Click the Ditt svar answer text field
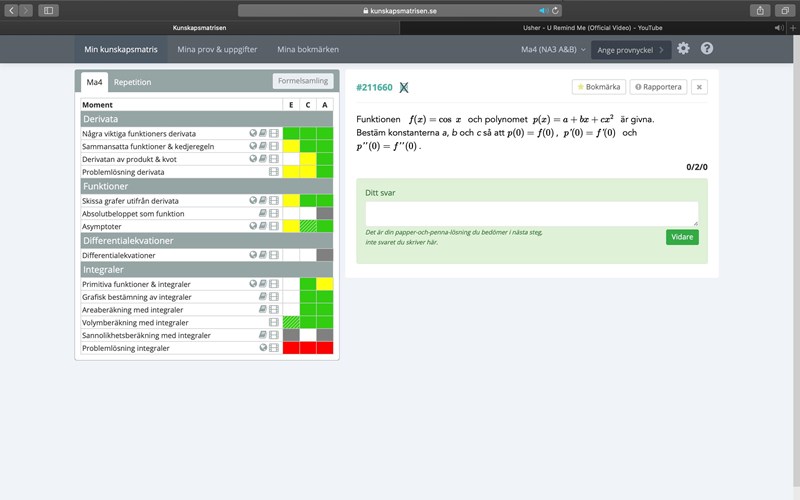This screenshot has width=800, height=500. pos(531,213)
